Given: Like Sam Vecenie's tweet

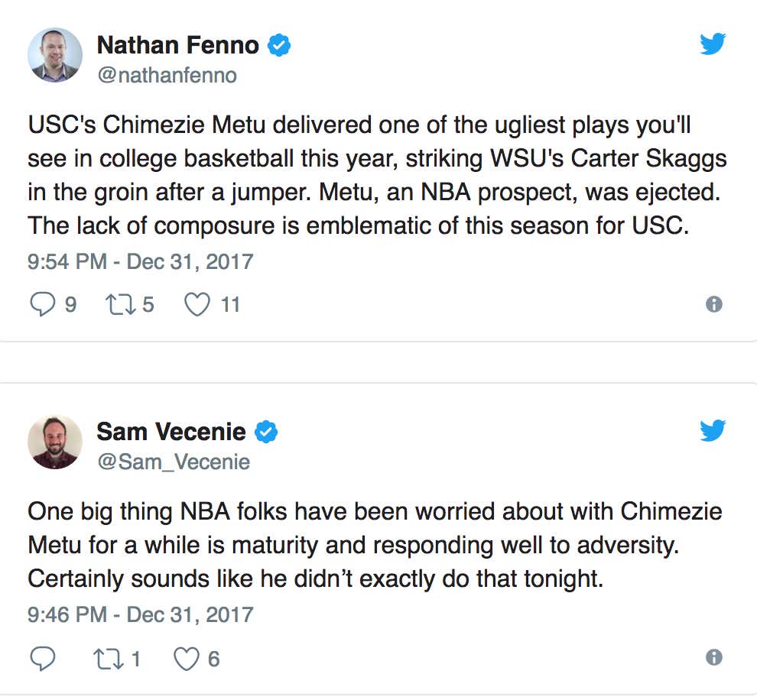Looking at the screenshot, I should (x=187, y=658).
